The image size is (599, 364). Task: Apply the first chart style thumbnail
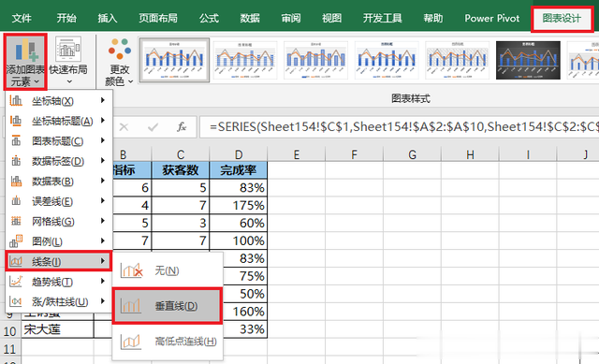tap(175, 60)
